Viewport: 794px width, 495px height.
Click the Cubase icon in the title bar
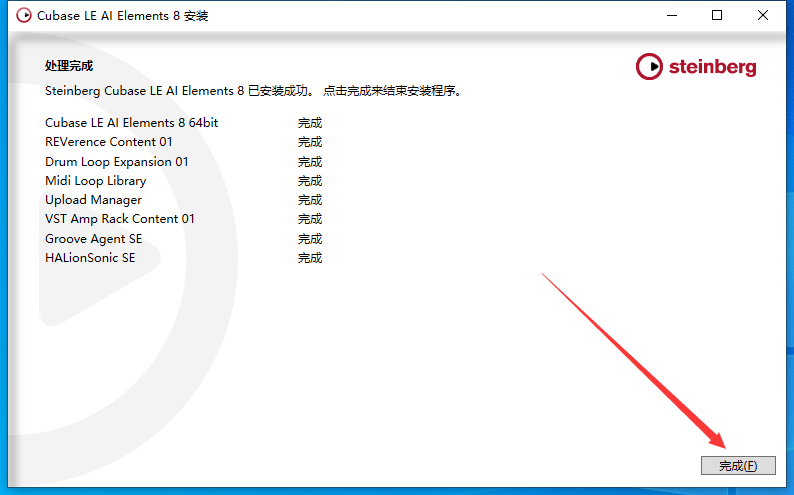(19, 16)
